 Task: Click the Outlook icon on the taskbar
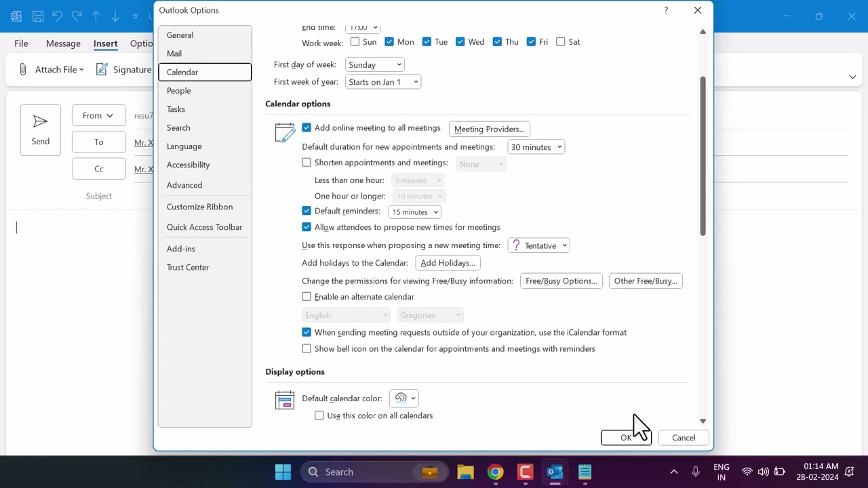pyautogui.click(x=555, y=472)
